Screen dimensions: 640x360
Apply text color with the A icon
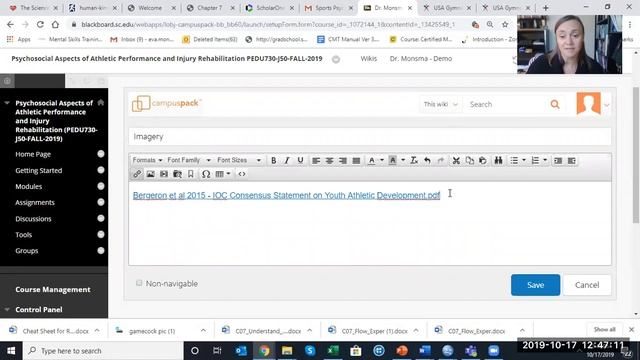(371, 160)
